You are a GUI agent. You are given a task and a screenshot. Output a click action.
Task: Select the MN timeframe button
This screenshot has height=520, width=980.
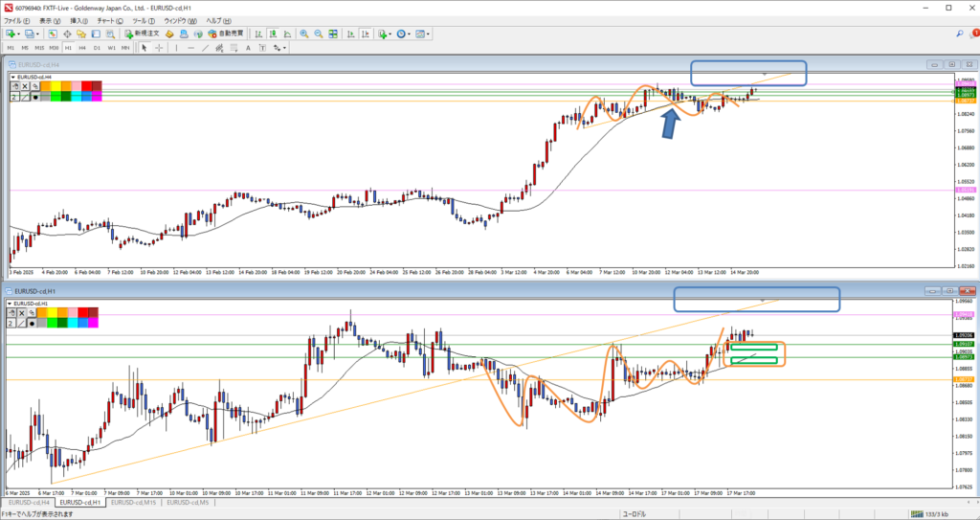pos(125,48)
